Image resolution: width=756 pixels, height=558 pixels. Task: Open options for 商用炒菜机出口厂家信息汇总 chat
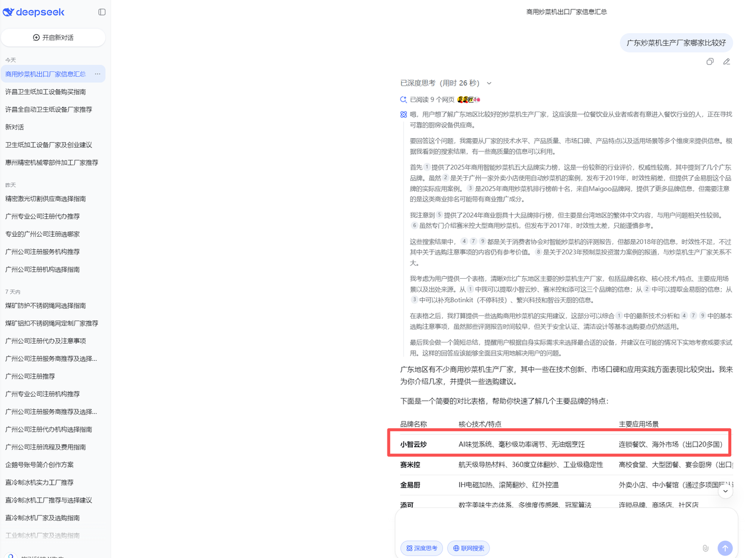[97, 74]
